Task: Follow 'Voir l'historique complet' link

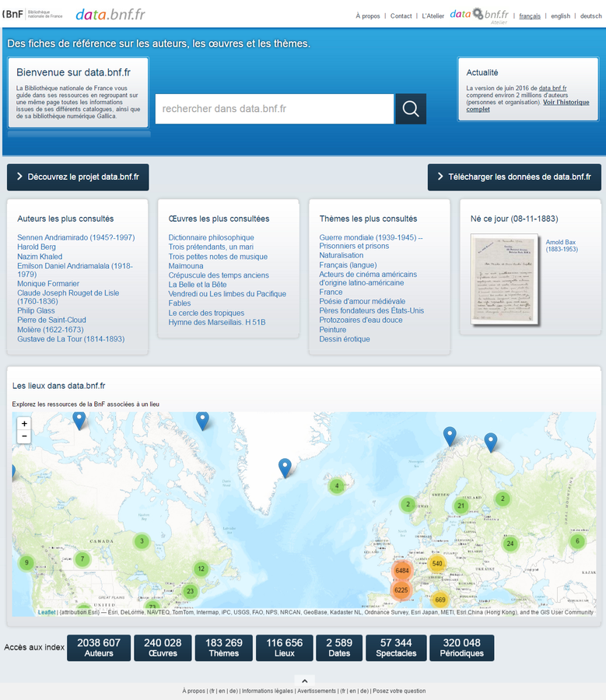Action: coord(528,106)
